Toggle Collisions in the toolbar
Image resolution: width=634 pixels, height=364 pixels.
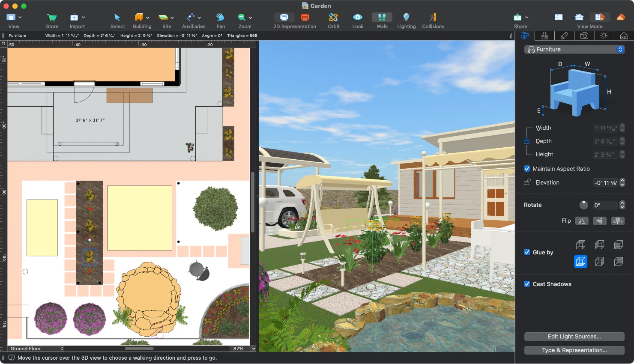433,17
